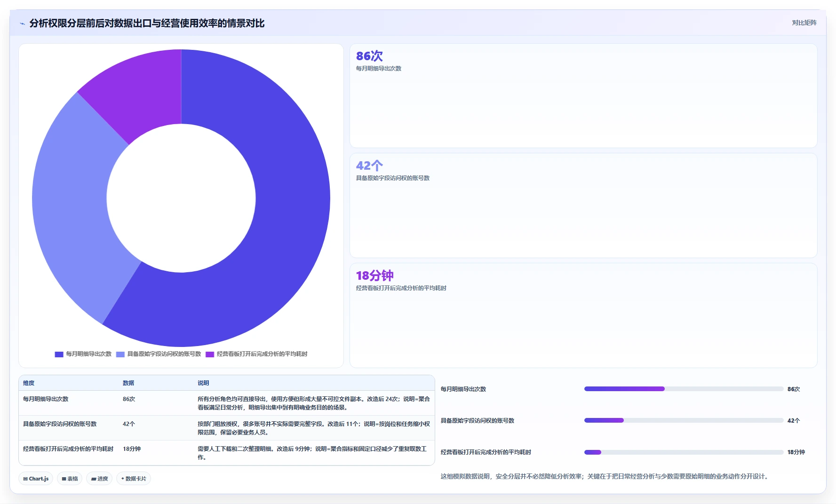
Task: Click the dashboard title 分析权限分层前后对数据出口
Action: (x=147, y=23)
